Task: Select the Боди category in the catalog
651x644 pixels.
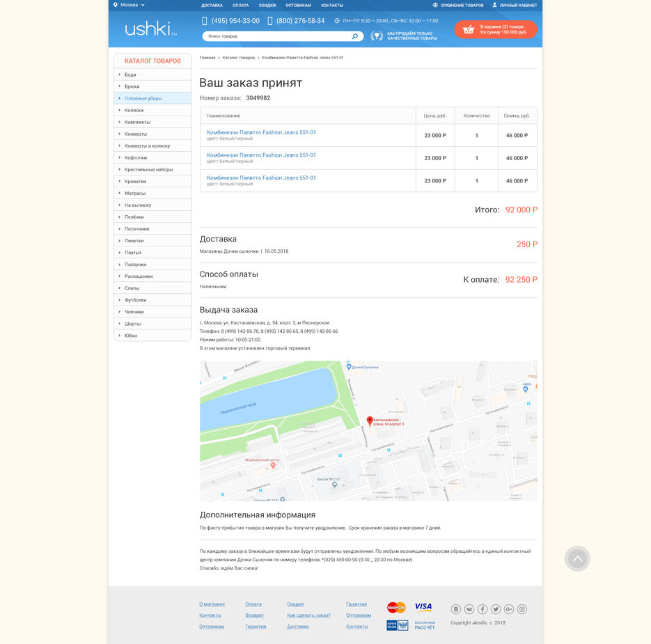Action: pyautogui.click(x=152, y=74)
